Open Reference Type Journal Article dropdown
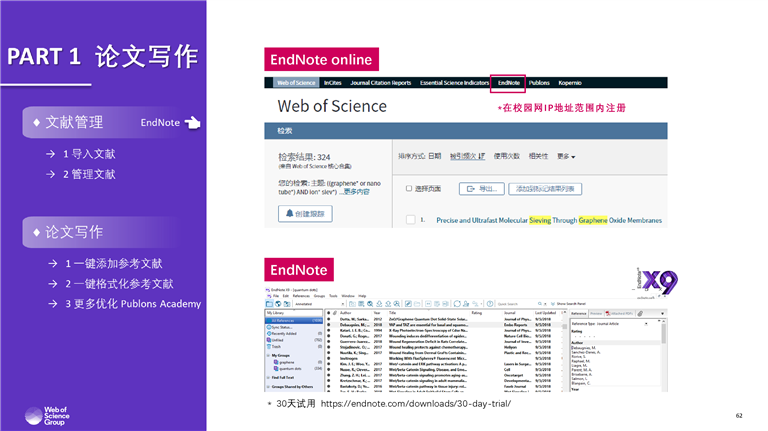768x431 pixels. point(646,324)
